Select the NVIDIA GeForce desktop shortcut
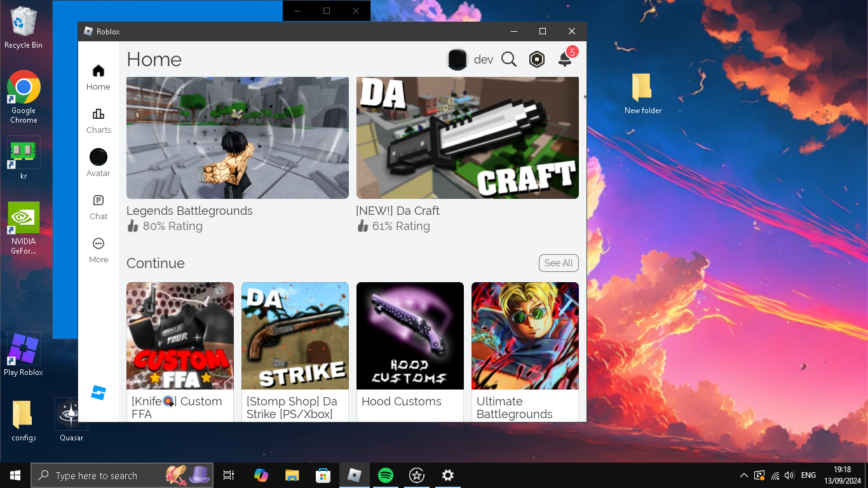The width and height of the screenshot is (868, 488). point(24,228)
